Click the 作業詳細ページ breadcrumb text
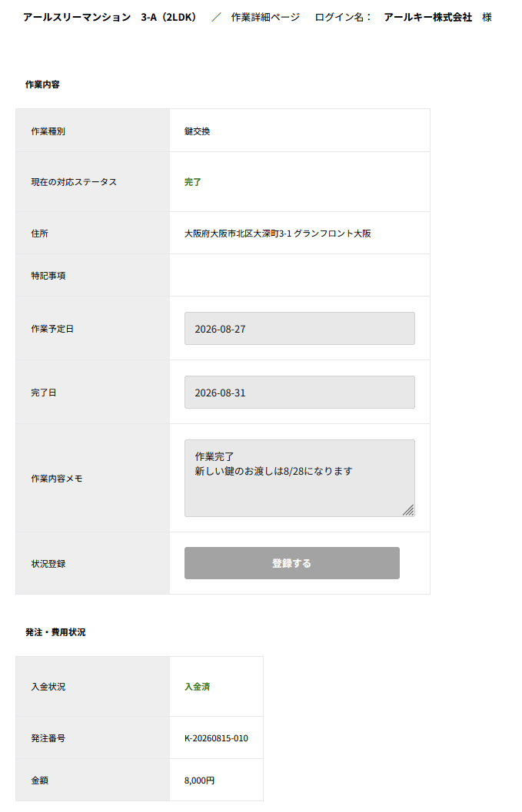Screen dimensions: 522x812 pyautogui.click(x=265, y=17)
